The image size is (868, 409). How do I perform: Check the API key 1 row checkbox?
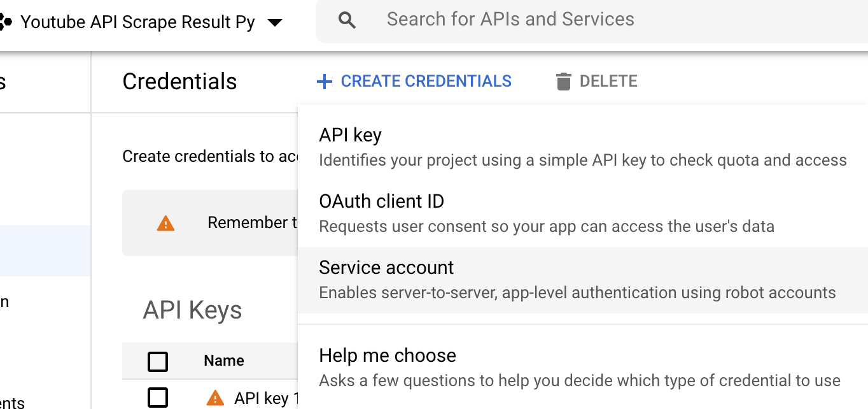click(x=158, y=398)
